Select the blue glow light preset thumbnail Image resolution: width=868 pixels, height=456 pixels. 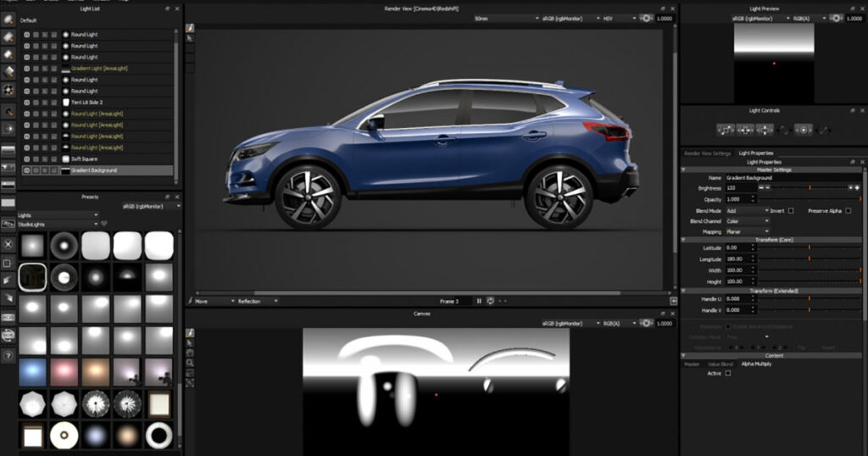click(33, 372)
